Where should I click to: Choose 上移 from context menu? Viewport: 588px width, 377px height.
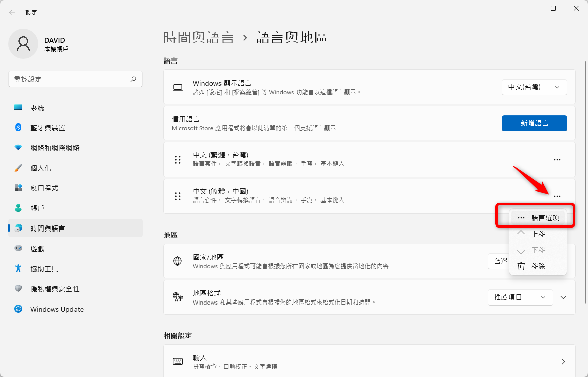pyautogui.click(x=538, y=234)
